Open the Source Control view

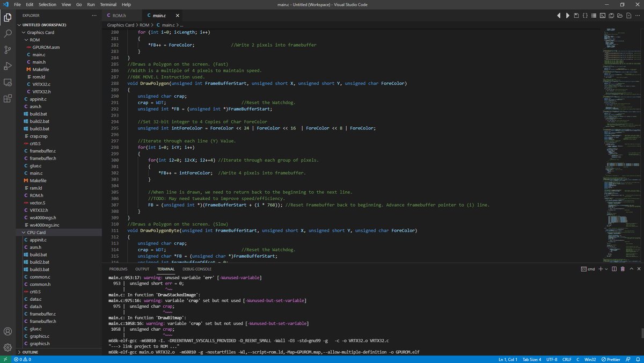(8, 49)
